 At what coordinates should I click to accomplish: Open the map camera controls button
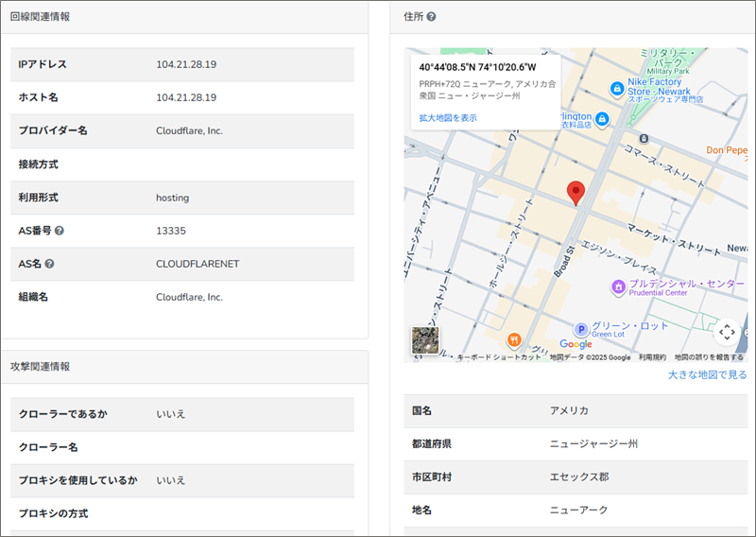pos(726,332)
